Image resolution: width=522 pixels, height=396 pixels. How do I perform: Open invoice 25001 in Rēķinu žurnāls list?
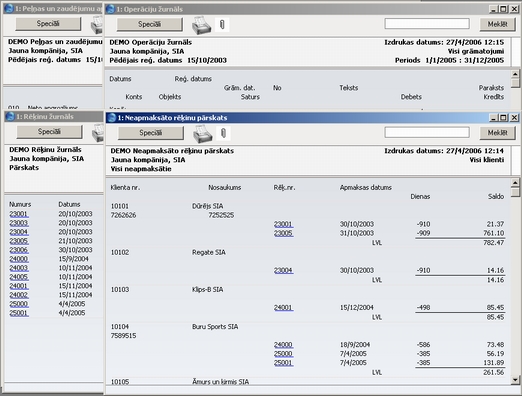[19, 313]
